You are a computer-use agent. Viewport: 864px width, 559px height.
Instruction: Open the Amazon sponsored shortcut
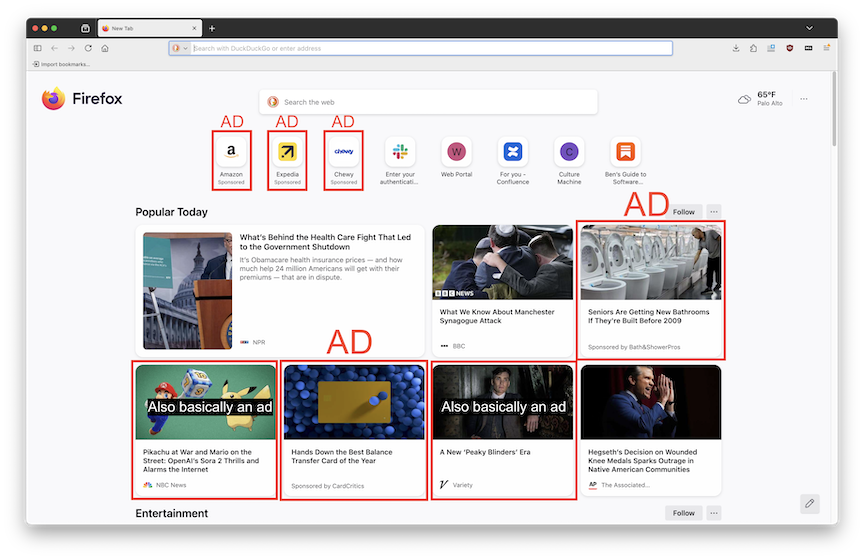click(x=231, y=160)
